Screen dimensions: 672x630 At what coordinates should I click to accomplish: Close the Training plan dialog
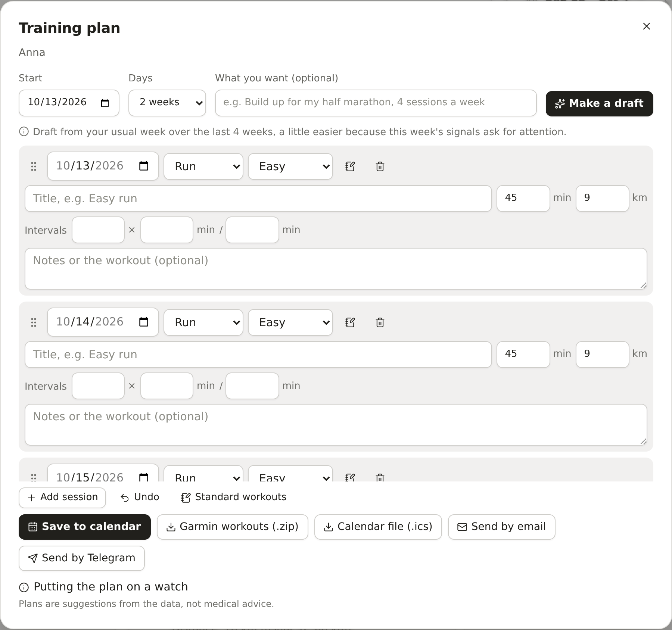pyautogui.click(x=647, y=26)
